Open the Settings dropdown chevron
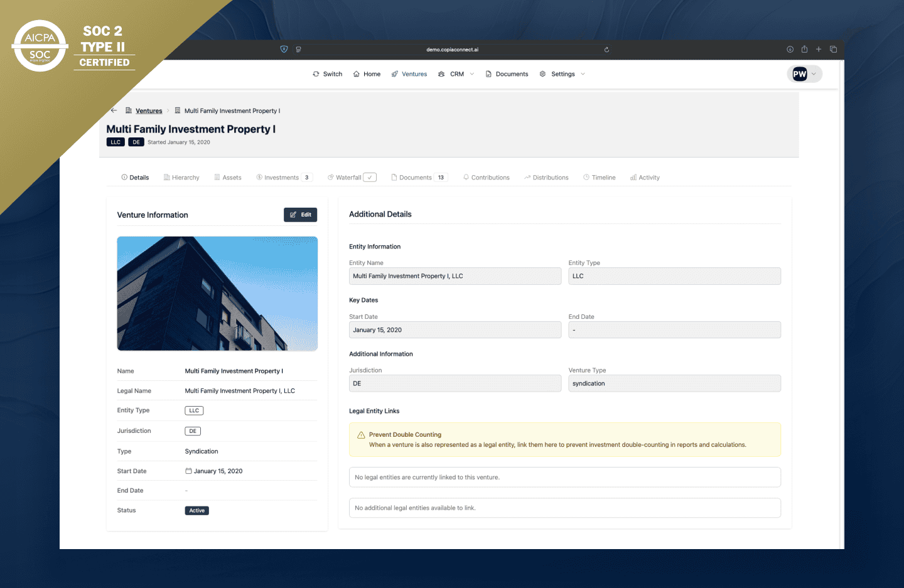 (x=583, y=73)
